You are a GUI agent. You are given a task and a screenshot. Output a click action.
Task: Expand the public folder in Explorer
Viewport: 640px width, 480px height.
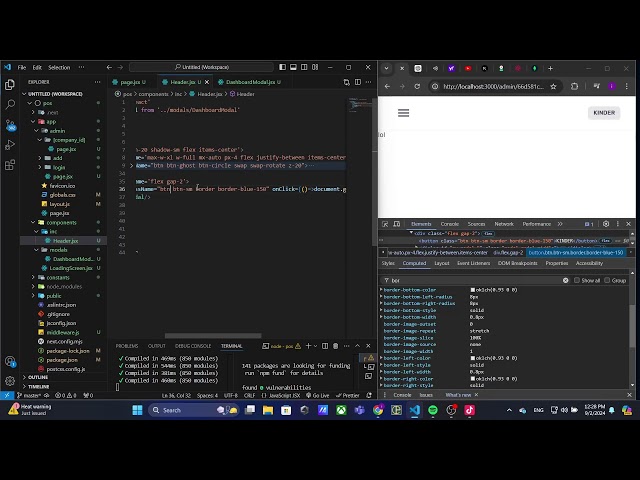pos(33,296)
